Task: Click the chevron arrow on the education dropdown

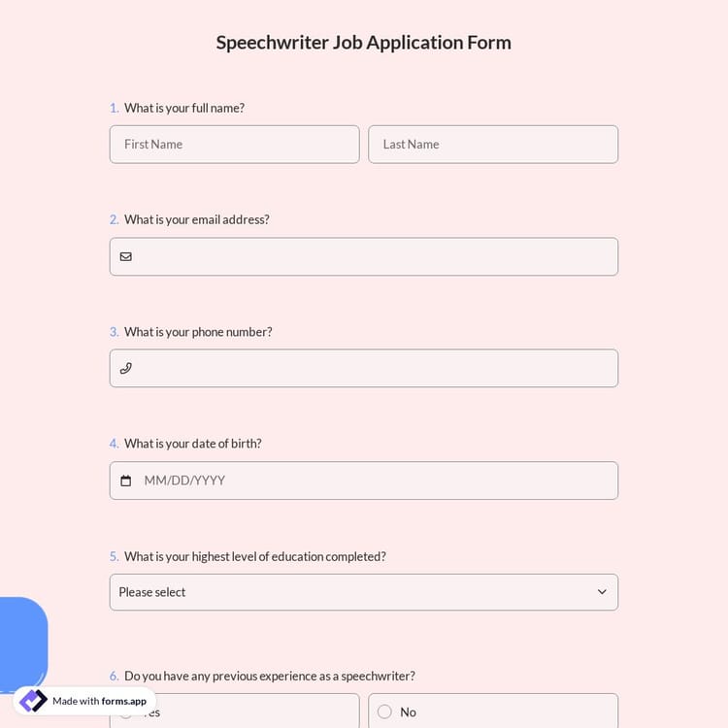Action: pos(602,592)
